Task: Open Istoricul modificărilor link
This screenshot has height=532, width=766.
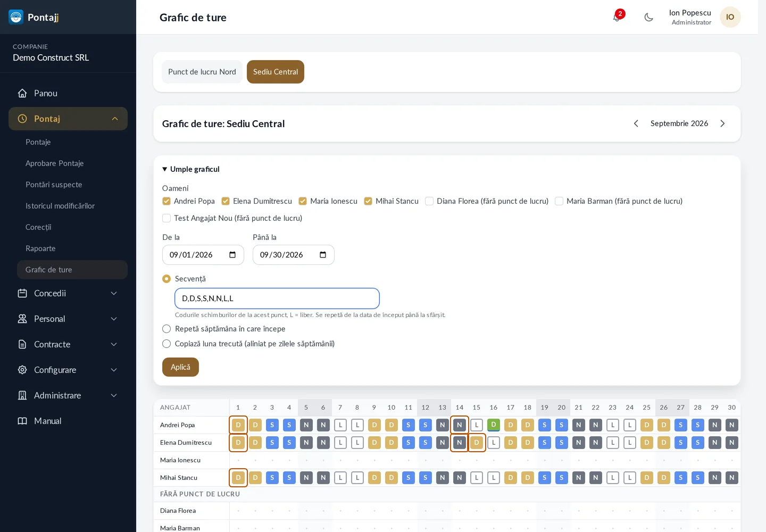Action: pyautogui.click(x=72, y=206)
